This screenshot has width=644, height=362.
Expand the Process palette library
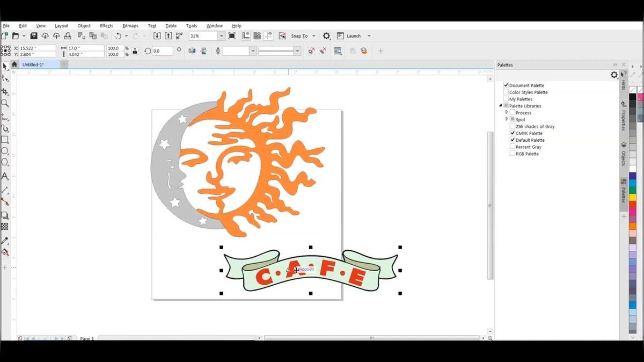click(x=507, y=113)
